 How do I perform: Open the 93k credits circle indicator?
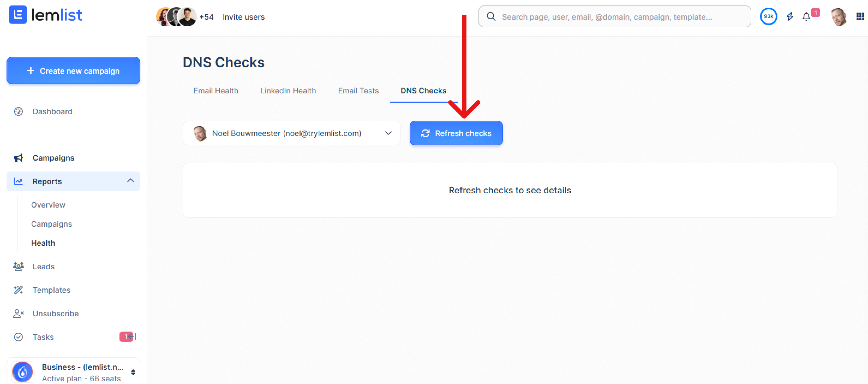click(768, 16)
